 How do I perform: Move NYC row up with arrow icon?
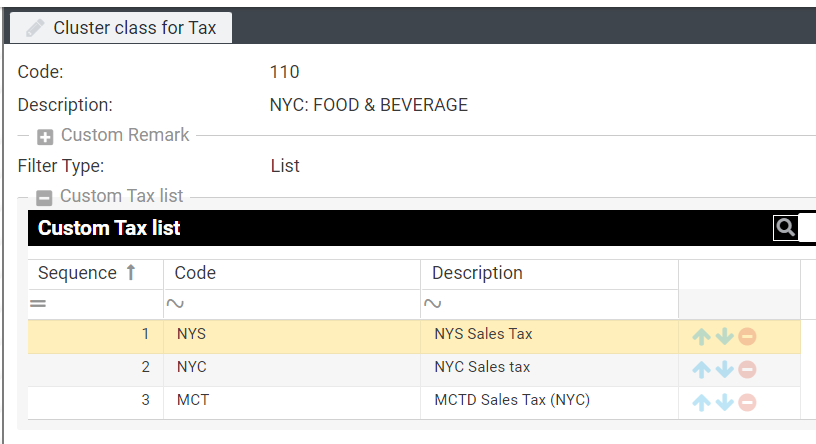coord(701,370)
